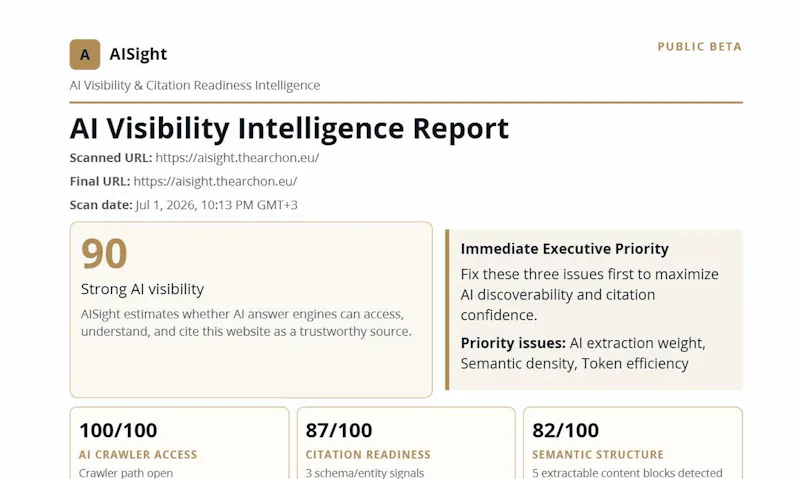Click the AISight brand name
800x479 pixels.
(x=138, y=54)
